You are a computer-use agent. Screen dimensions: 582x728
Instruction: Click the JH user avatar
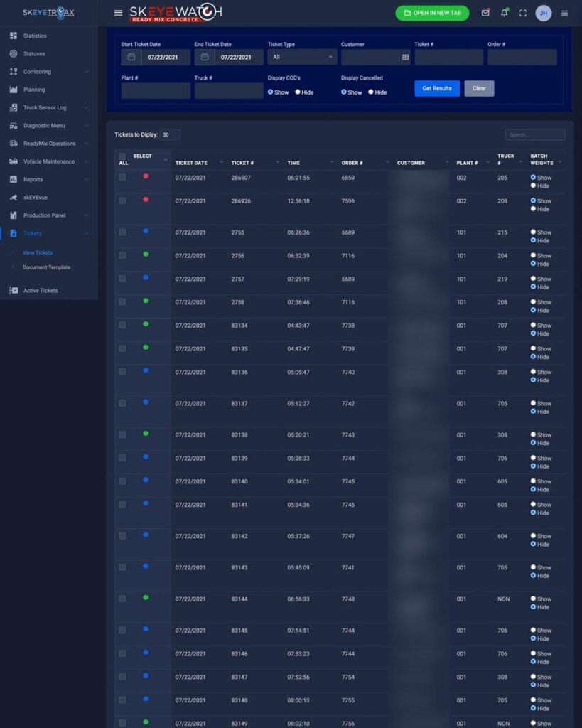[544, 13]
